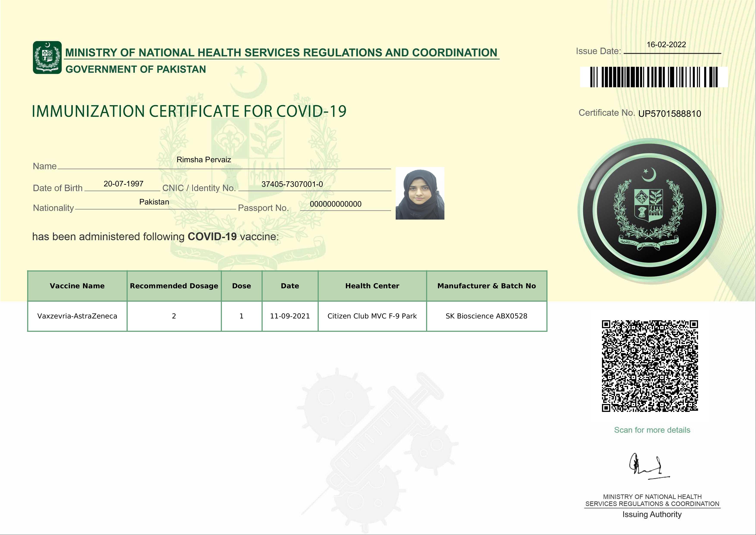Viewport: 756px width, 535px height.
Task: Click the certificate holder's photo
Action: pyautogui.click(x=420, y=193)
